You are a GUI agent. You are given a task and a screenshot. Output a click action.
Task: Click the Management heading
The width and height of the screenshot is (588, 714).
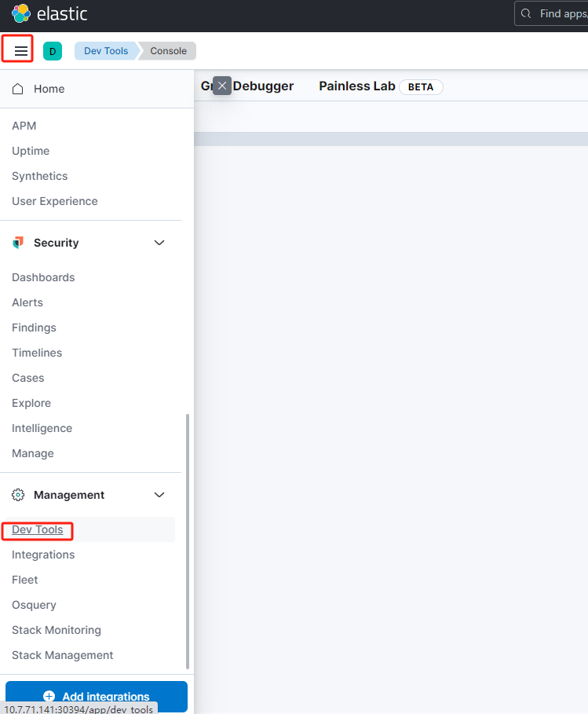69,495
